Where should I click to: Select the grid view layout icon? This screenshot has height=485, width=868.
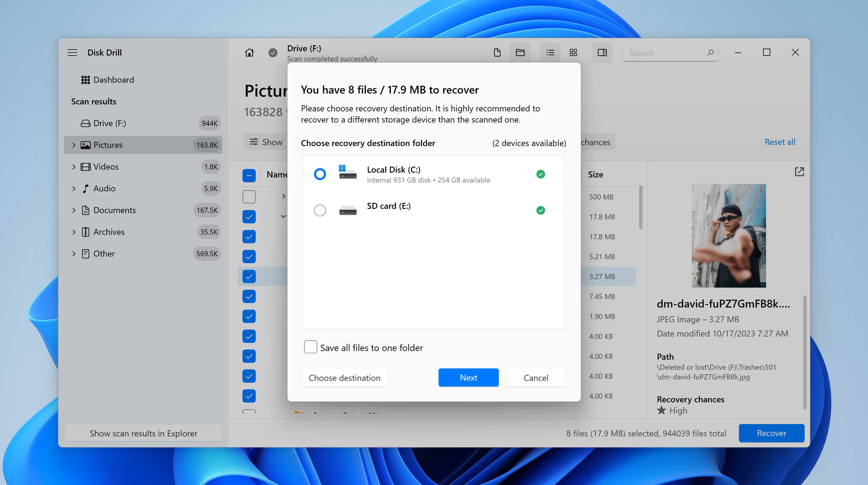click(573, 53)
